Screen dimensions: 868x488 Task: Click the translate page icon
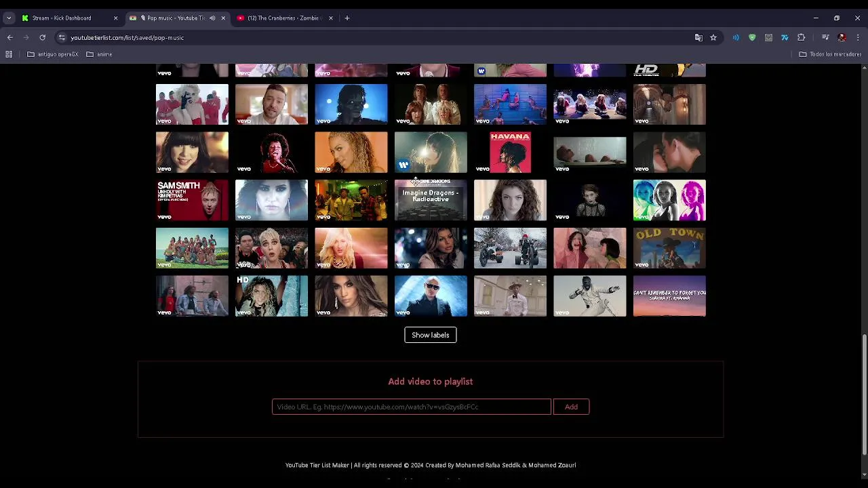click(698, 38)
